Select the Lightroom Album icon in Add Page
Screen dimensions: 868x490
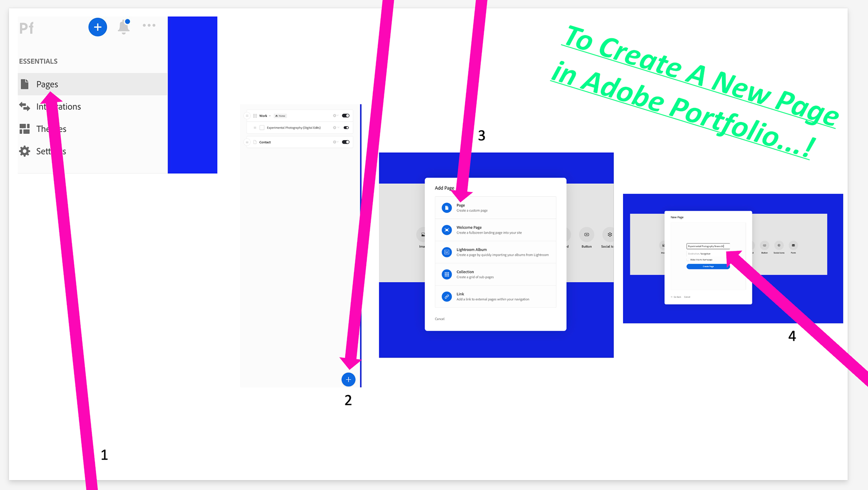[x=447, y=252]
